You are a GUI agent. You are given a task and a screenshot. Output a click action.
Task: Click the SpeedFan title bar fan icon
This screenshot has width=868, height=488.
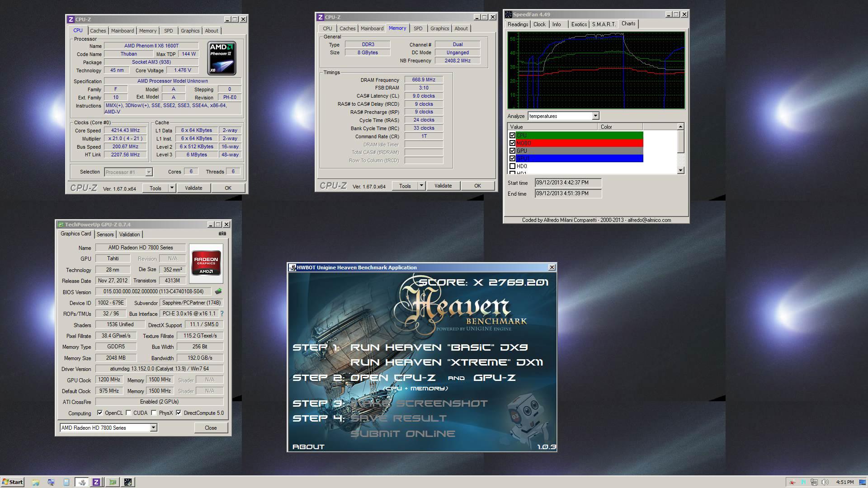tap(509, 14)
